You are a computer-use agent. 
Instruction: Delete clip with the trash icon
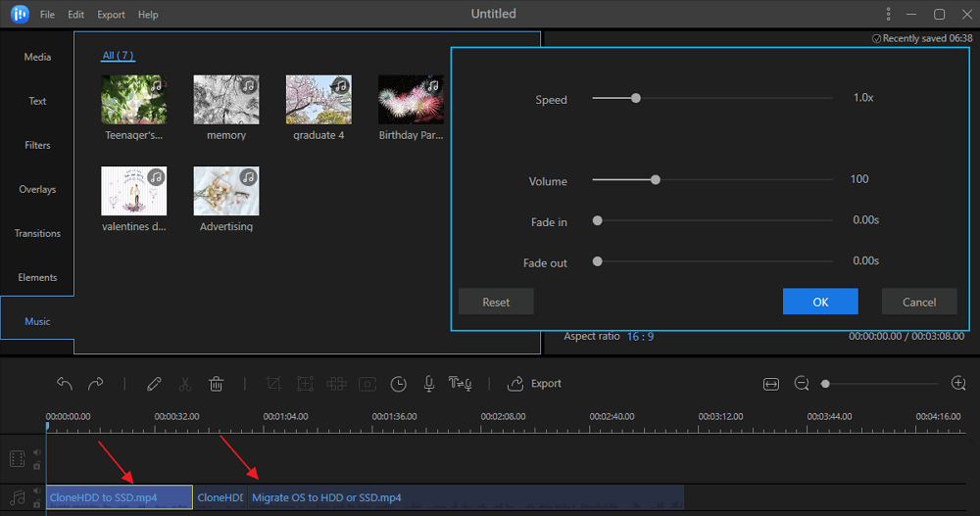click(x=217, y=384)
